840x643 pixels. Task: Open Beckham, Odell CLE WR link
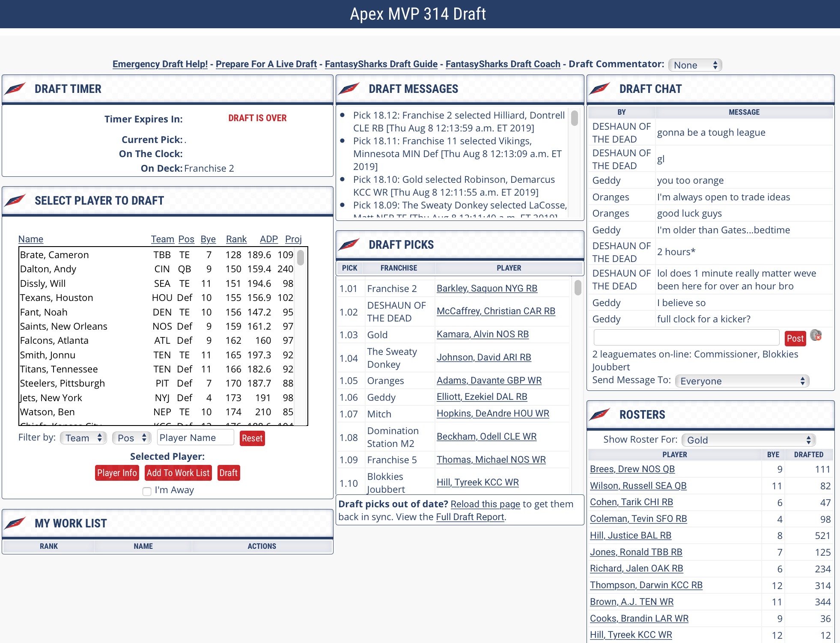pyautogui.click(x=486, y=437)
